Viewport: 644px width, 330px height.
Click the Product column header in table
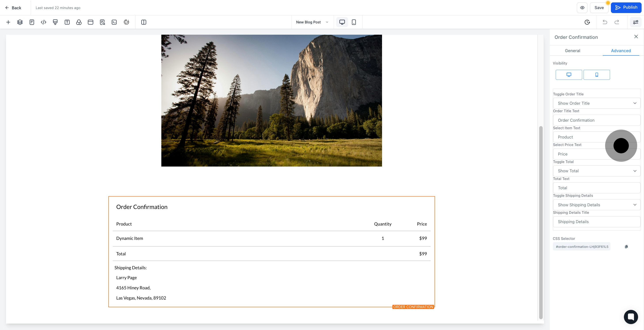[x=124, y=224]
